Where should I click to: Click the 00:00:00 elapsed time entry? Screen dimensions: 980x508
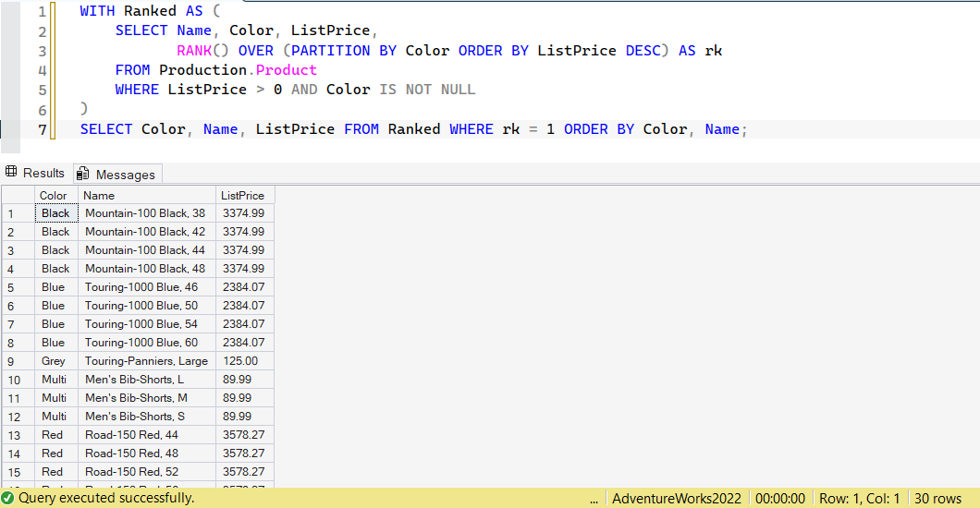click(x=780, y=499)
